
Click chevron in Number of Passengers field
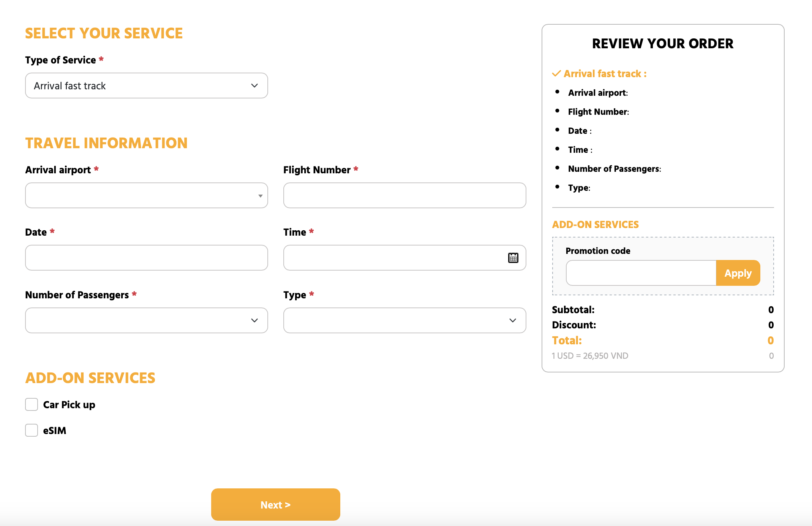click(254, 320)
